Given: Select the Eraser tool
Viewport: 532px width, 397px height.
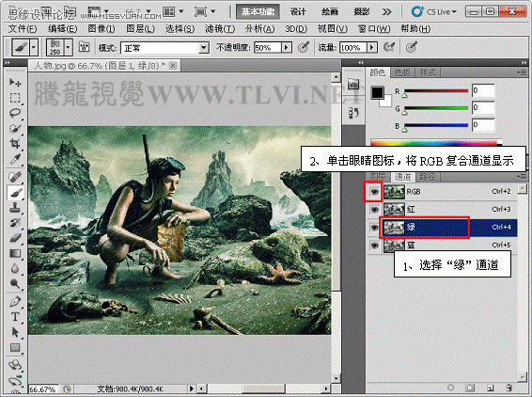Looking at the screenshot, I should tap(15, 238).
